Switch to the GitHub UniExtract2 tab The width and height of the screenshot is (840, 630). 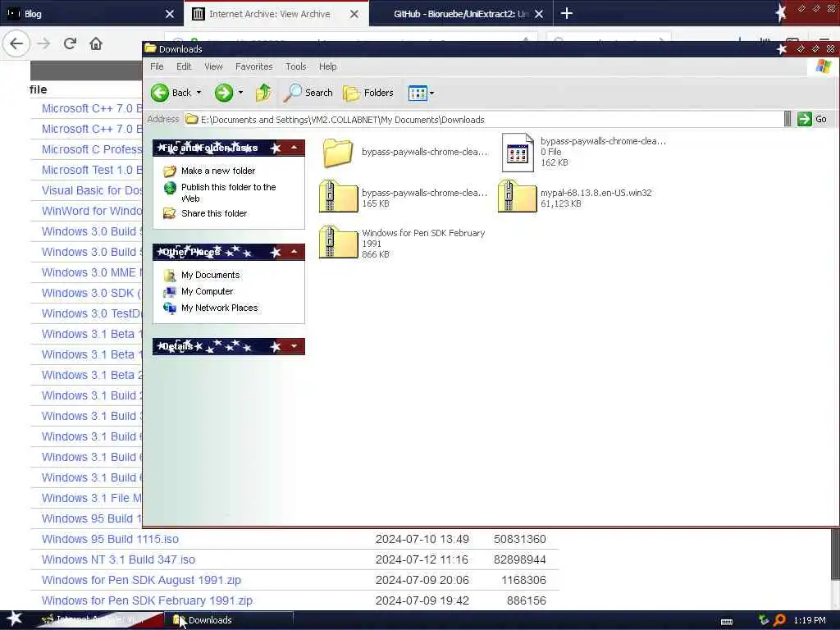pyautogui.click(x=461, y=14)
